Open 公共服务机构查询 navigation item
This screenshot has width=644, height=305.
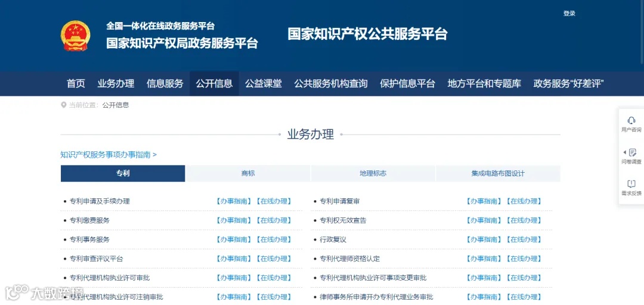(x=331, y=84)
